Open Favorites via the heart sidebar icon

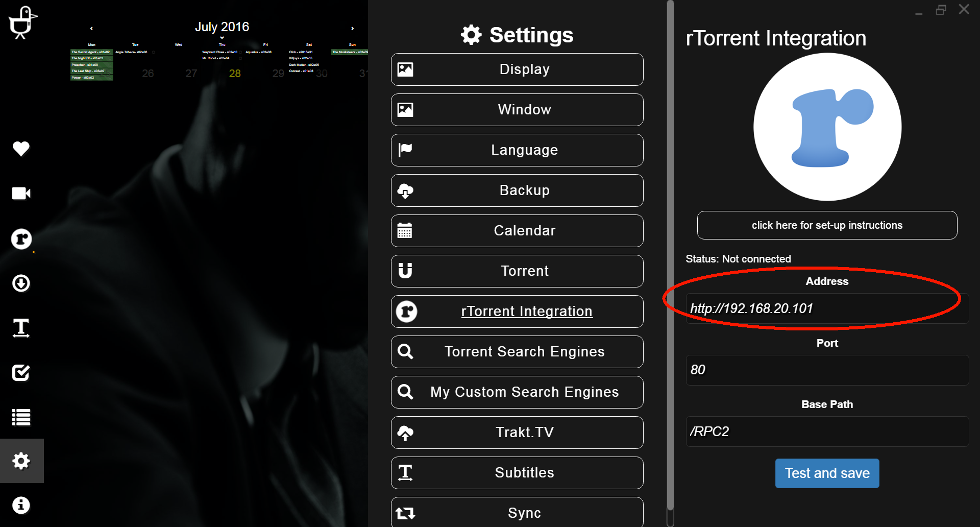(x=21, y=149)
